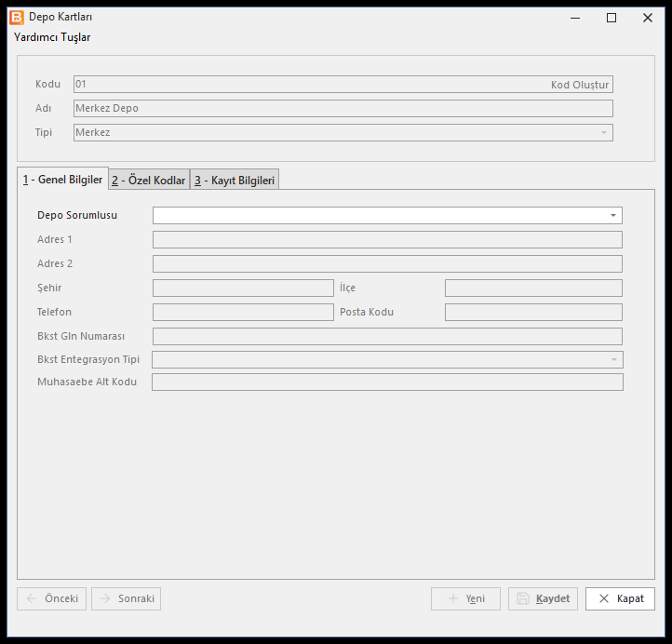Image resolution: width=672 pixels, height=644 pixels.
Task: Expand the Tipi dropdown arrow
Action: (604, 132)
